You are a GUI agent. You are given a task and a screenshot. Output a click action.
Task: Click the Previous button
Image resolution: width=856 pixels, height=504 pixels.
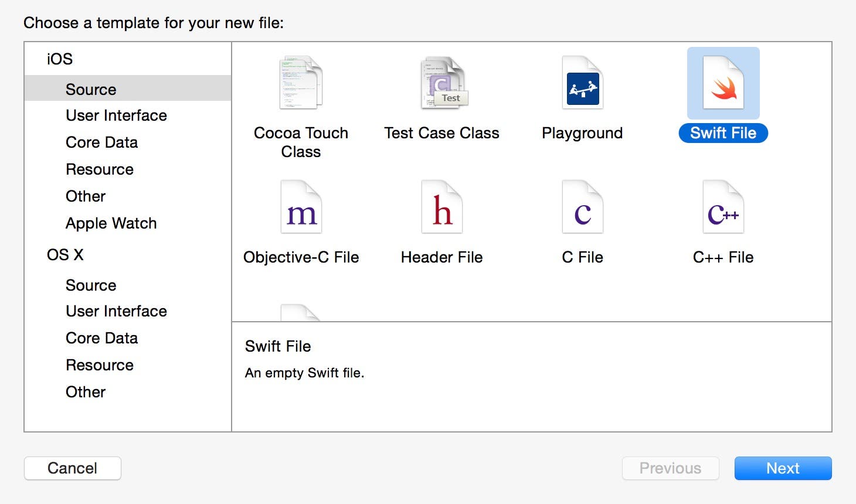click(670, 468)
